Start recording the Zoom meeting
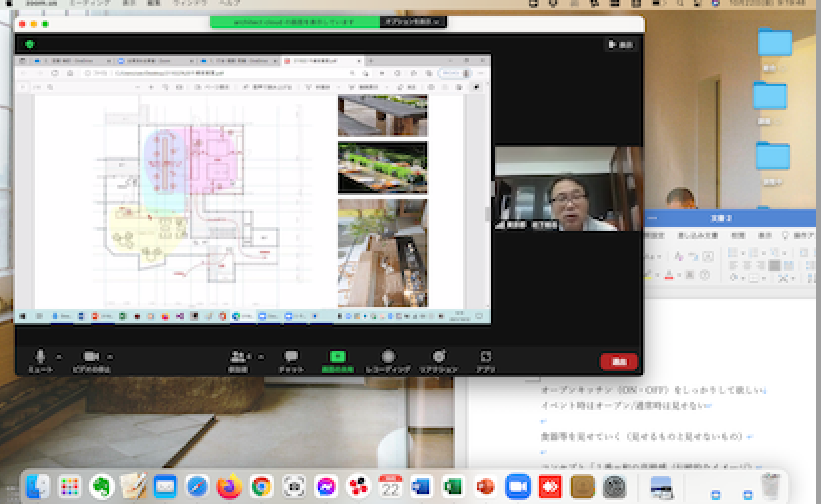Screen dimensions: 821x504 click(x=388, y=357)
